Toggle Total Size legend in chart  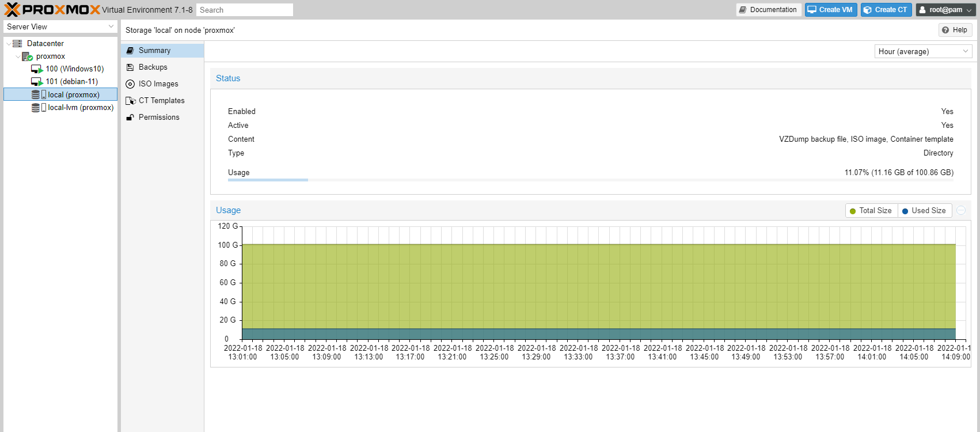click(x=871, y=211)
